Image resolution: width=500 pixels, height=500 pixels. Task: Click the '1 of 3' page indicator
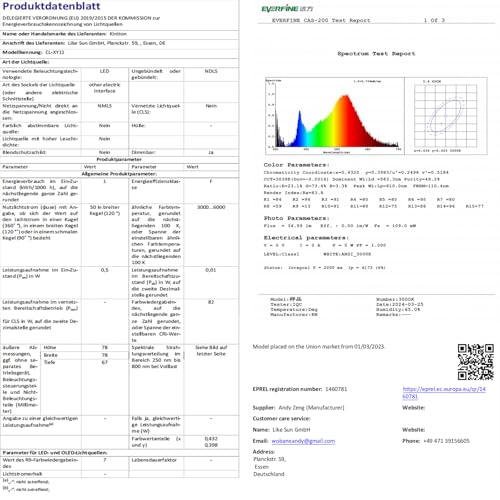point(434,20)
